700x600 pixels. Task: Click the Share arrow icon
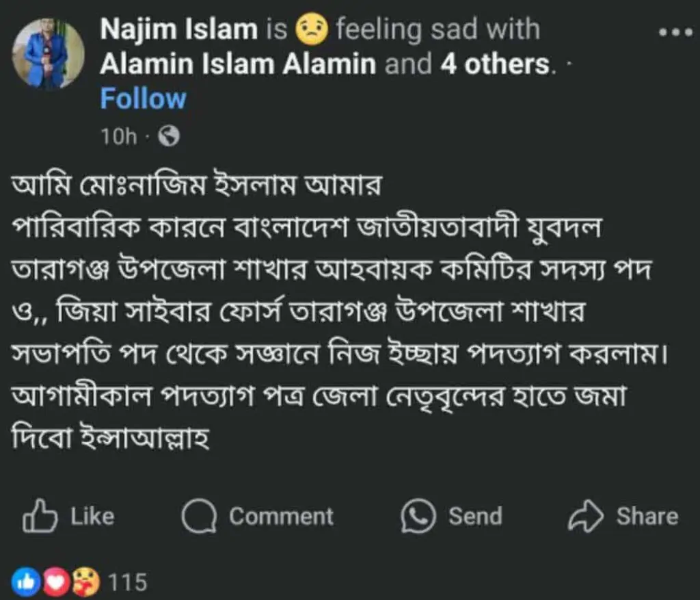point(585,517)
